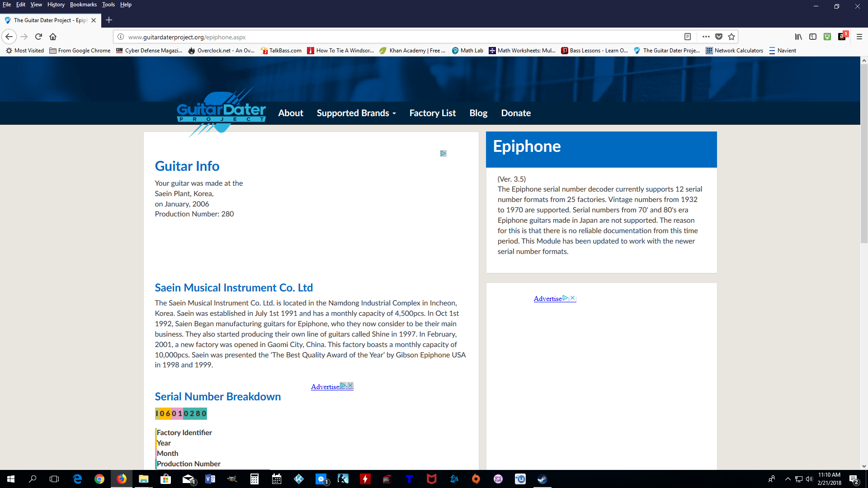Open Network Calculators bookmark
This screenshot has height=488, width=868.
735,51
